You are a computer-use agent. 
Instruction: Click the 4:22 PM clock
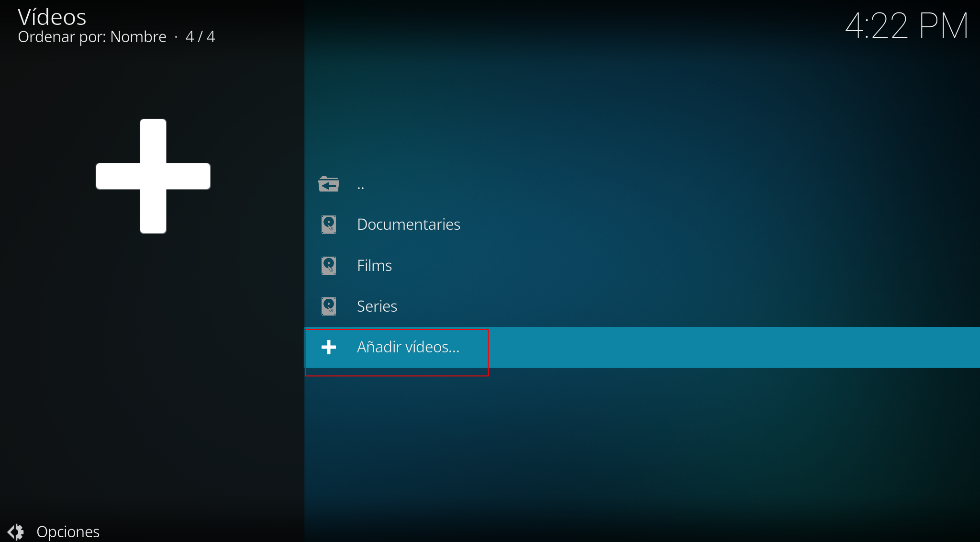(x=906, y=26)
